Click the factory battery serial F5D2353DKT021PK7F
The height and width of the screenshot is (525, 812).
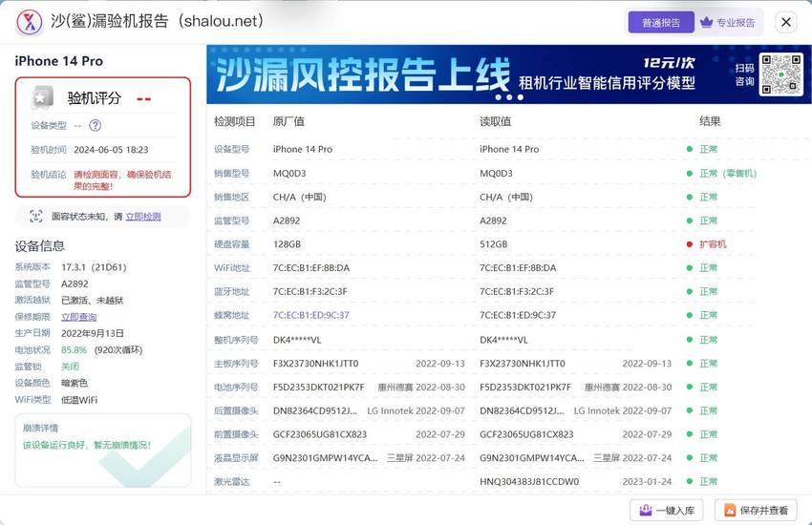point(318,387)
